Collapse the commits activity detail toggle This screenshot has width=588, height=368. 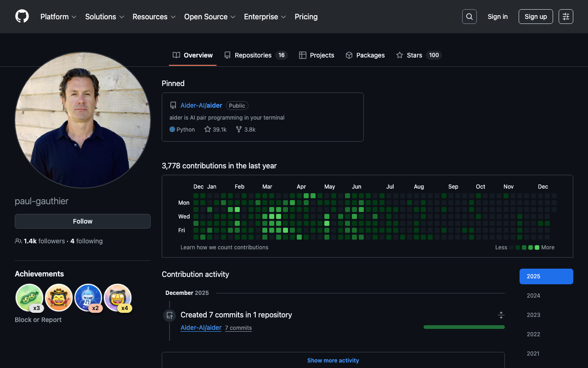point(501,315)
